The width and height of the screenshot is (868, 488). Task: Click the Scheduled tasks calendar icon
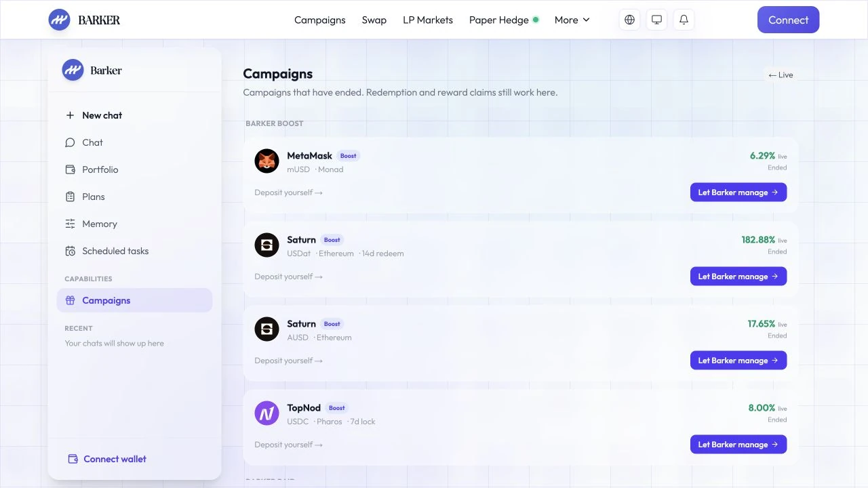(70, 251)
